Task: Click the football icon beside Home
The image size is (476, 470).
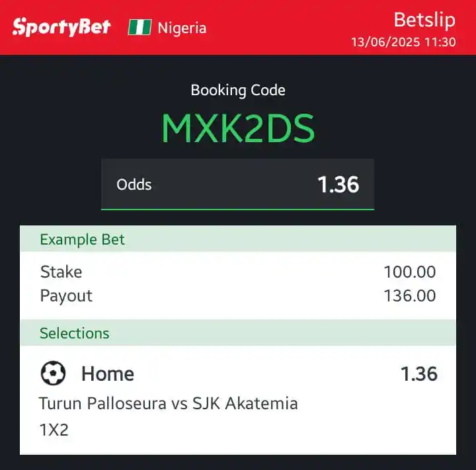Action: [53, 373]
